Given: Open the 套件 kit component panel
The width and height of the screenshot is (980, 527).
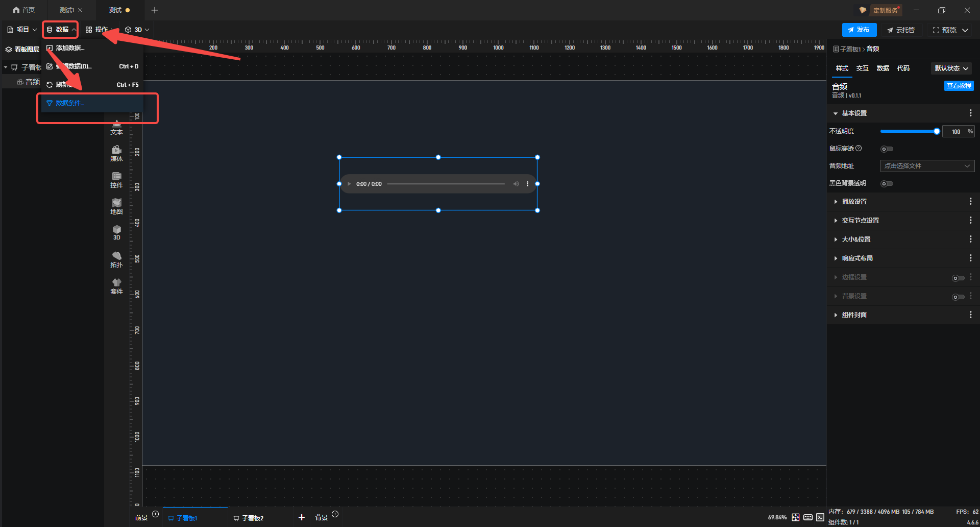Looking at the screenshot, I should pos(116,286).
